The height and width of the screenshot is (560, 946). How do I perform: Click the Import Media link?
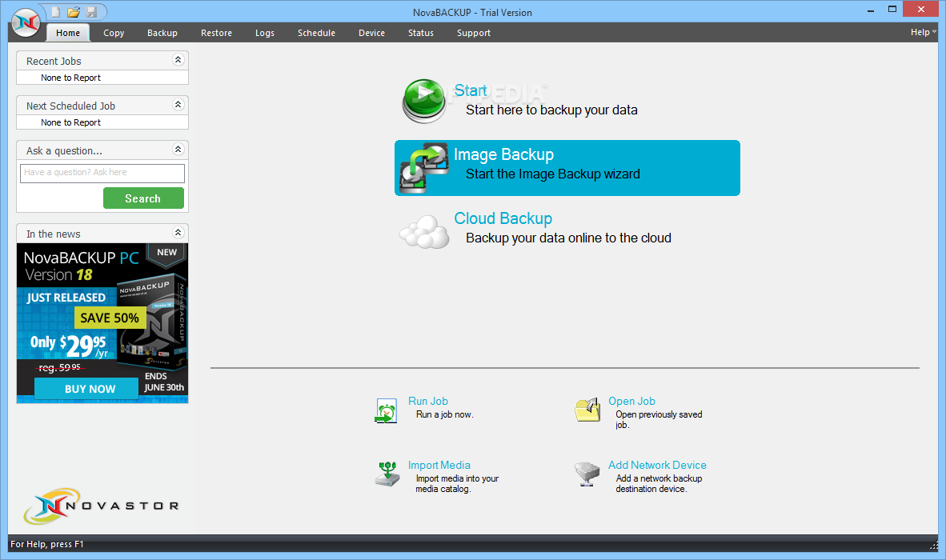pyautogui.click(x=439, y=465)
